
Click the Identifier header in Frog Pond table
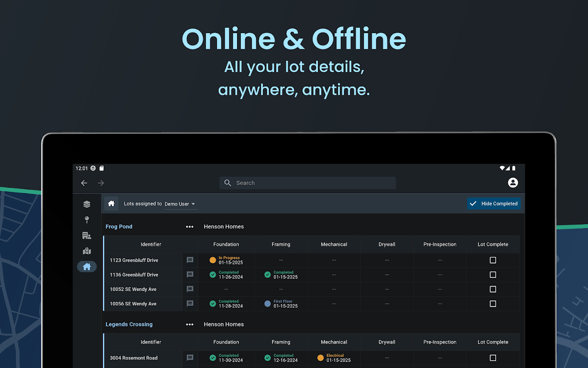(x=151, y=244)
